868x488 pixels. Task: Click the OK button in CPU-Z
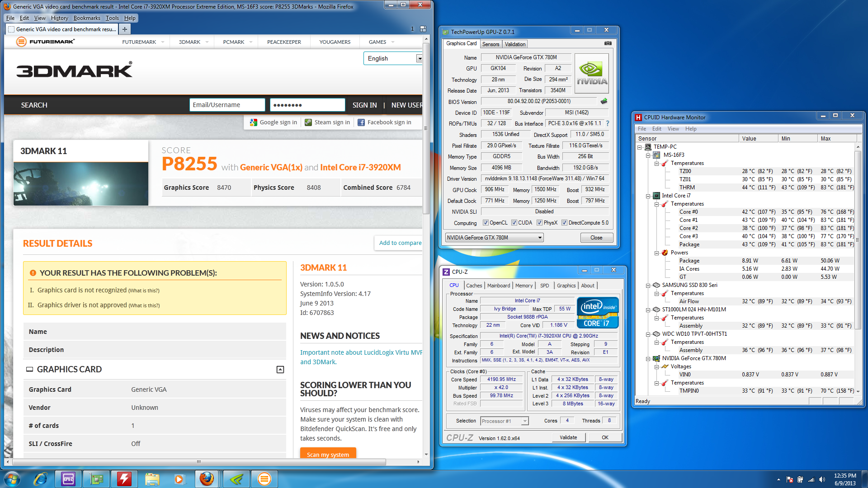[x=605, y=437]
